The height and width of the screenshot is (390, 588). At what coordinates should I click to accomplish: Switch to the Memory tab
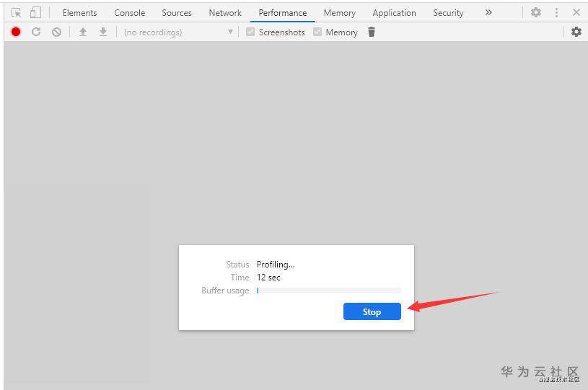point(339,13)
